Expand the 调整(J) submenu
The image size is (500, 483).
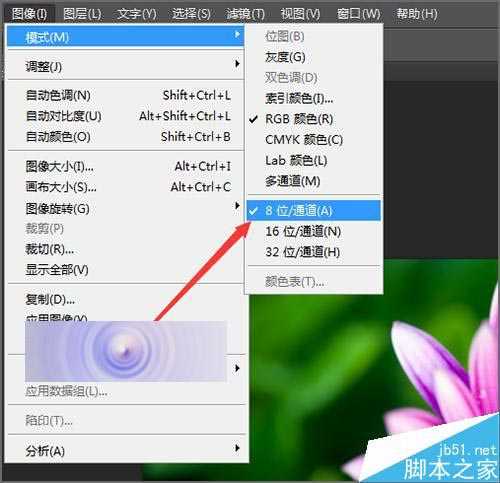tap(126, 66)
